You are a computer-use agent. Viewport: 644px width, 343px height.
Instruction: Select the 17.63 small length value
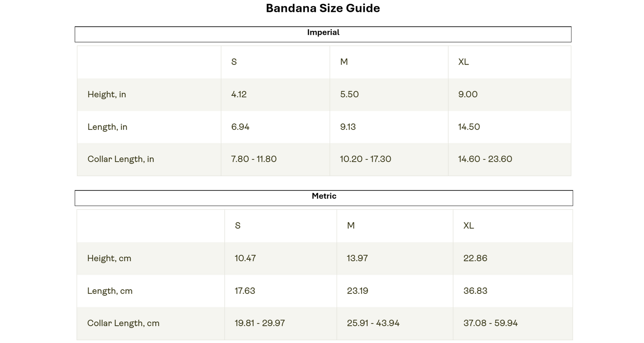245,291
